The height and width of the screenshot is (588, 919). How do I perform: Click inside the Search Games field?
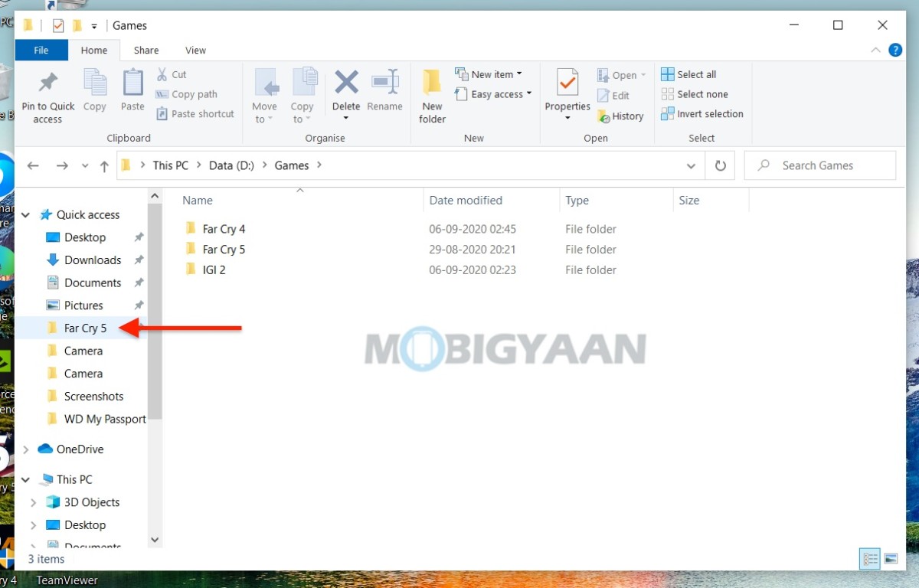(819, 165)
